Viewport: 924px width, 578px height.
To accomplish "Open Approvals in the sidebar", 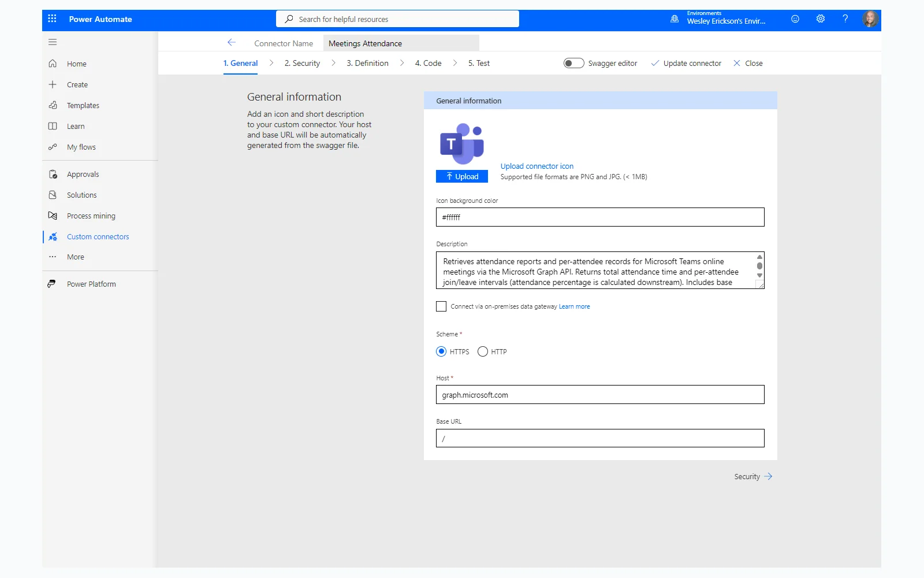I will point(83,174).
